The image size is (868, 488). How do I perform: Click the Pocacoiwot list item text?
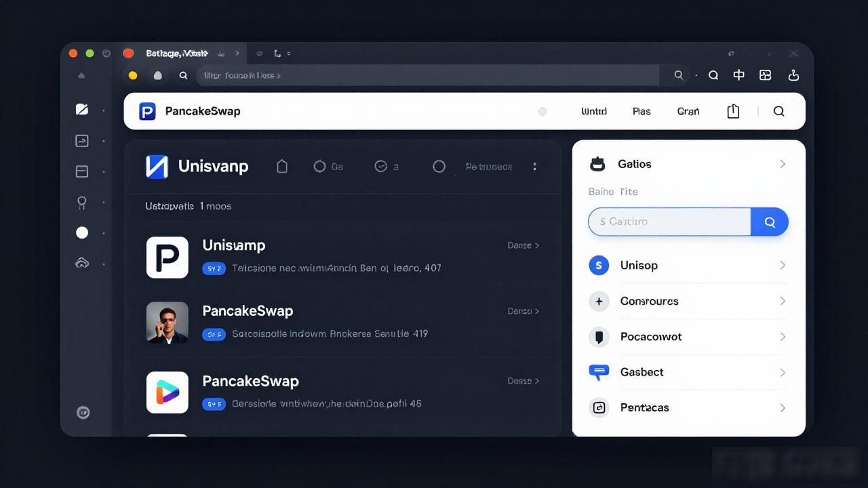tap(651, 337)
